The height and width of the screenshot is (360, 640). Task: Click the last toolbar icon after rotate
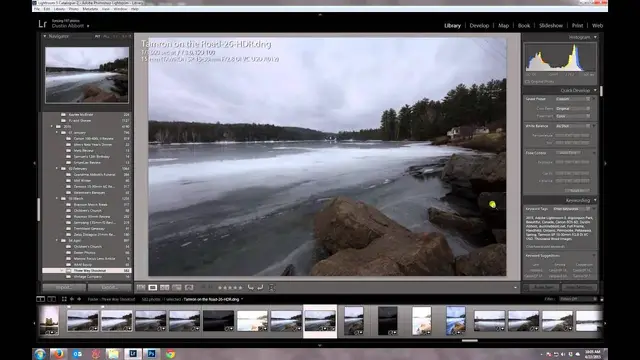coord(271,288)
